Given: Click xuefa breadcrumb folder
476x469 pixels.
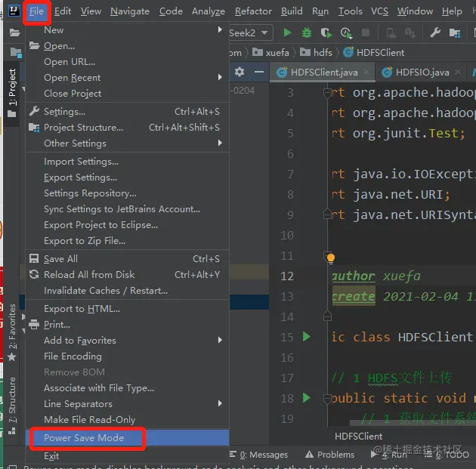Looking at the screenshot, I should tap(270, 52).
